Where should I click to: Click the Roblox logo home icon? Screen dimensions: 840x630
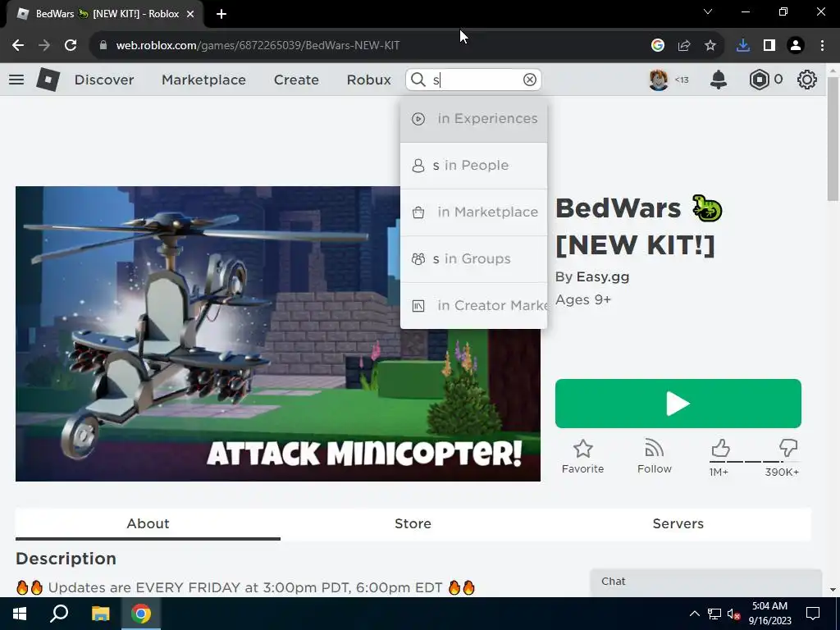click(48, 80)
